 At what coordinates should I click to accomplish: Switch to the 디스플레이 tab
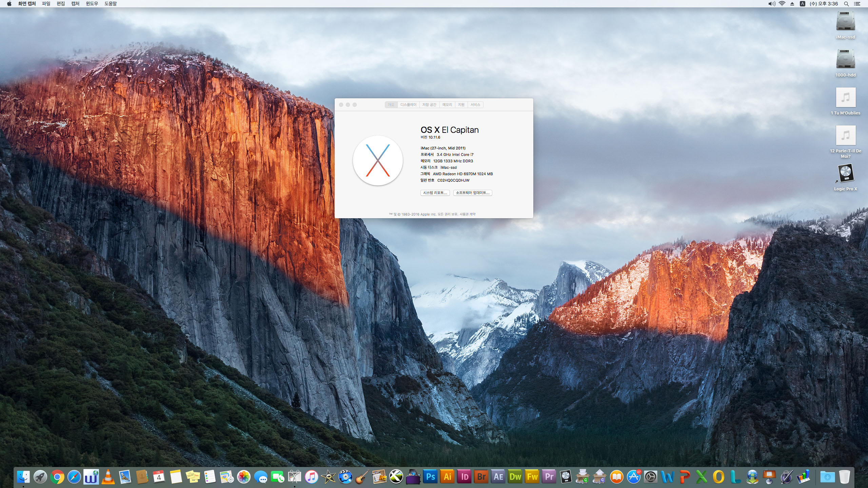click(x=408, y=105)
